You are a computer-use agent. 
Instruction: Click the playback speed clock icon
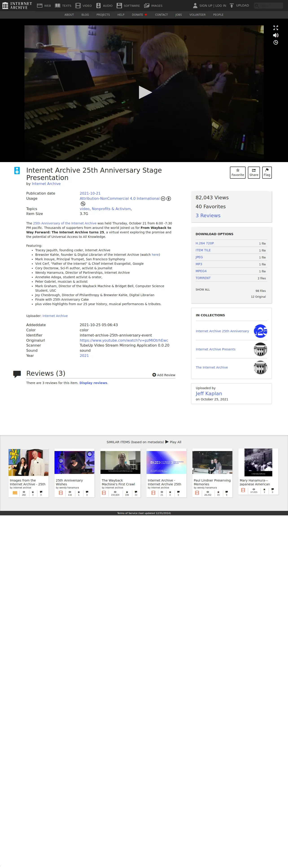(x=275, y=42)
